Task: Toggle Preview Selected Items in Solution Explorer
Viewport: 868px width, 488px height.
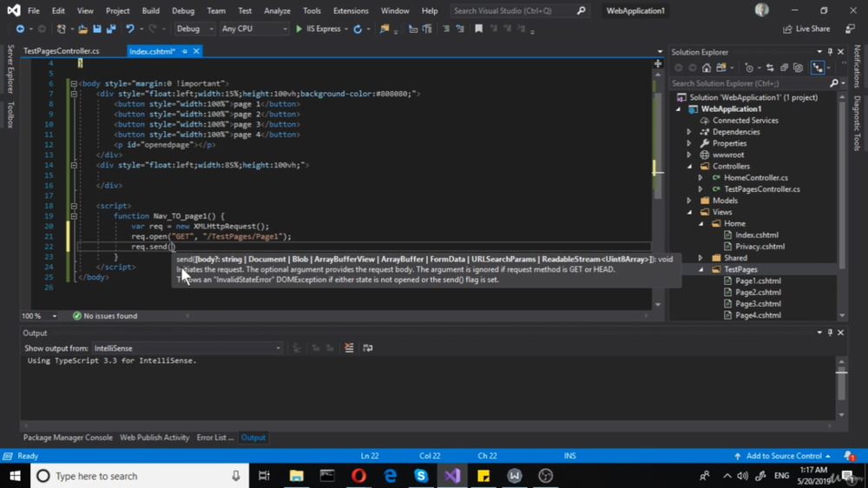Action: (818, 68)
